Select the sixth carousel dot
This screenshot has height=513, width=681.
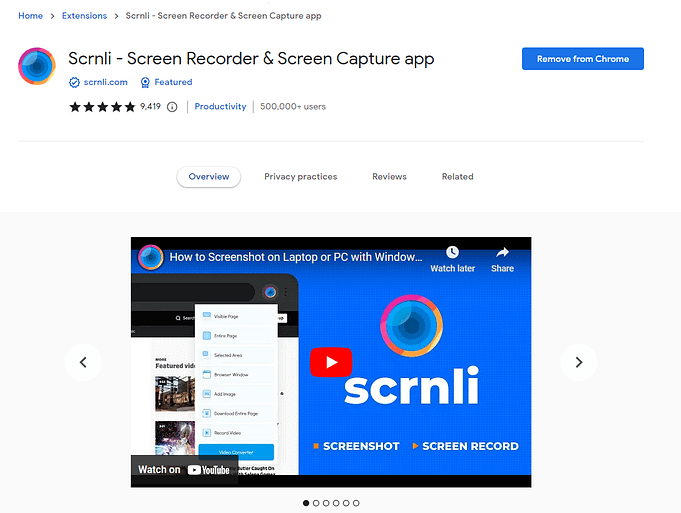coord(356,503)
